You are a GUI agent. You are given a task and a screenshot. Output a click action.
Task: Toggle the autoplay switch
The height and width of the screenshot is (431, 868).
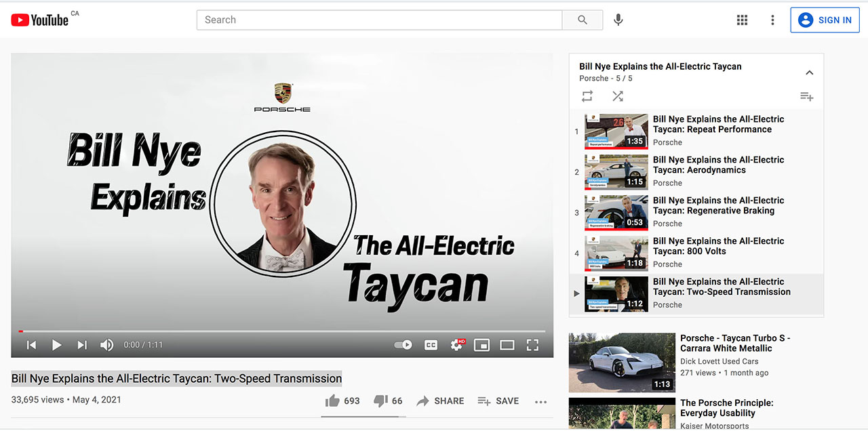[403, 345]
